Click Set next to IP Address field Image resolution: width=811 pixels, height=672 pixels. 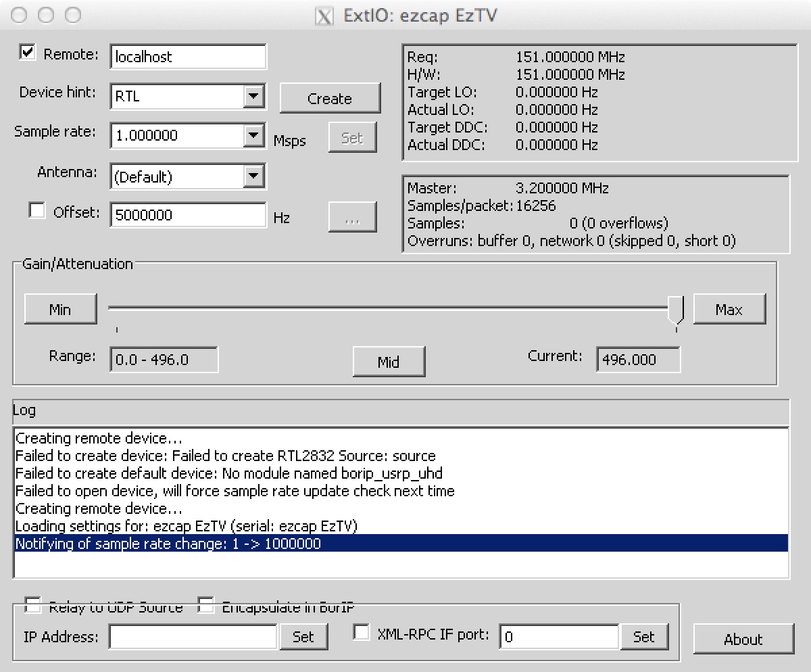tap(303, 636)
